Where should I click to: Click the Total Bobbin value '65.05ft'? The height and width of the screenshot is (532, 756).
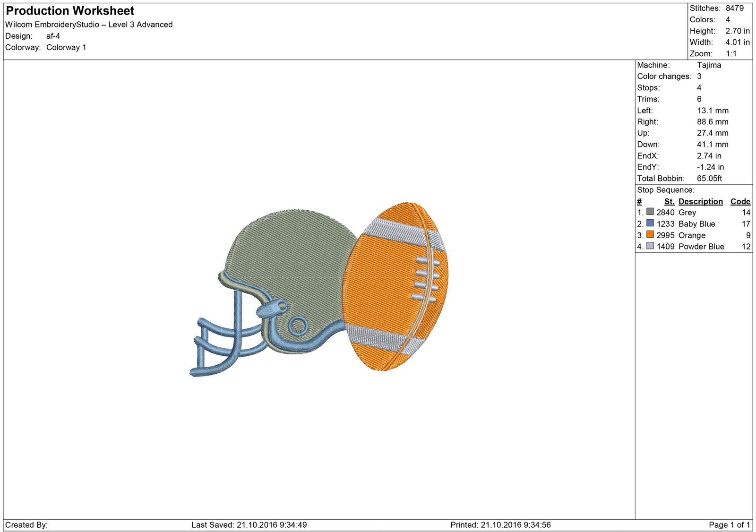pyautogui.click(x=710, y=179)
